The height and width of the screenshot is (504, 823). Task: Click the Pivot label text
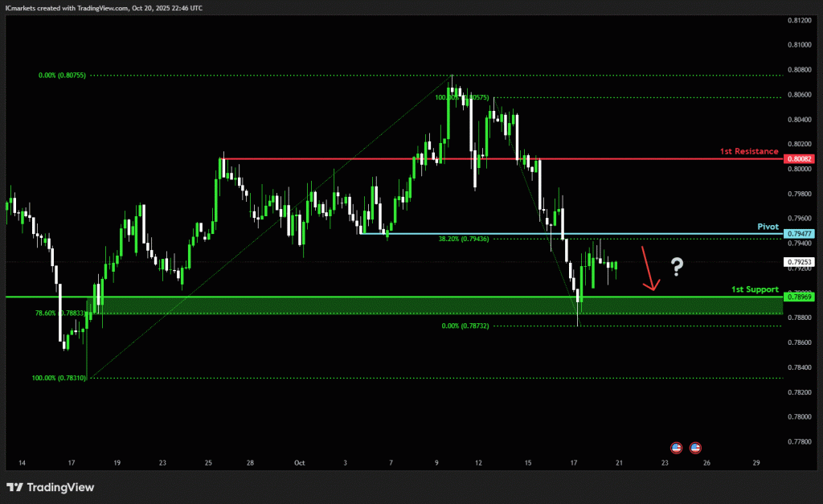tap(768, 227)
